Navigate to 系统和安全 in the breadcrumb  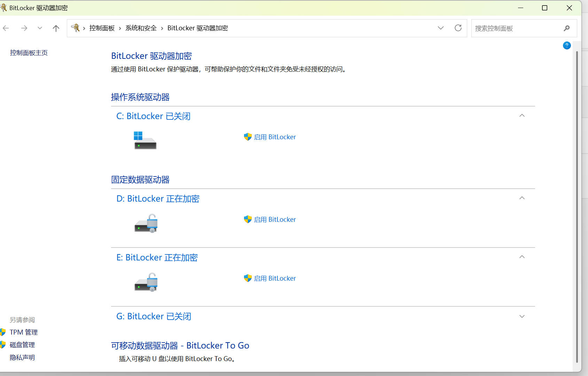point(141,28)
